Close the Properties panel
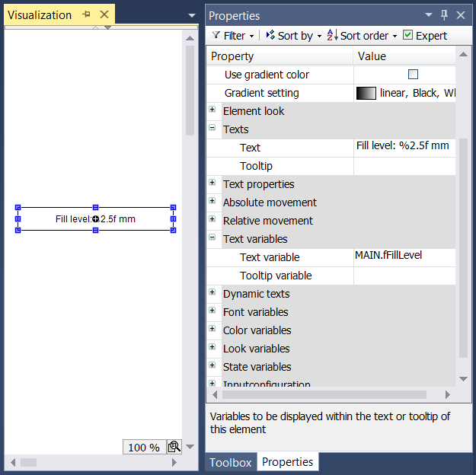This screenshot has width=476, height=475. tap(461, 15)
